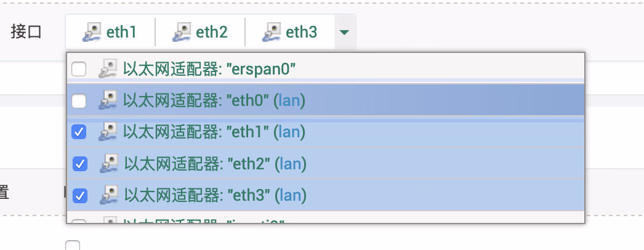Tick the unlabeled checkbox below the dropdown list

click(73, 246)
